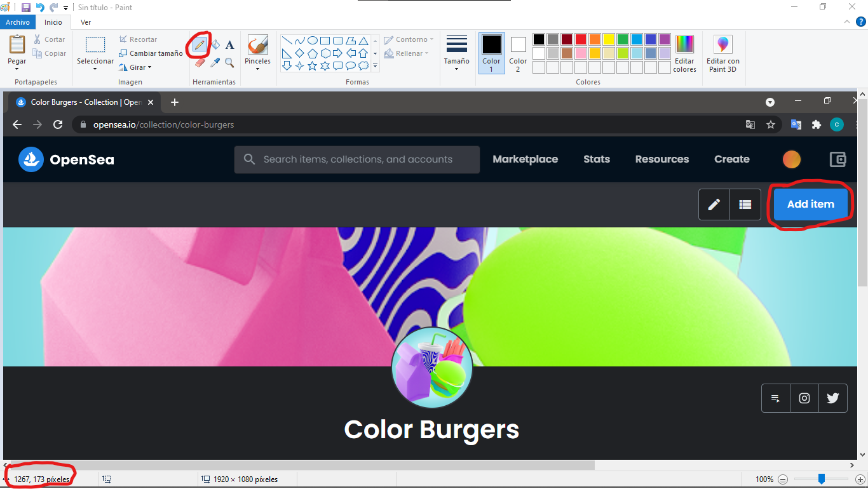This screenshot has width=868, height=489.
Task: Open Paint help question mark
Action: pos(862,22)
